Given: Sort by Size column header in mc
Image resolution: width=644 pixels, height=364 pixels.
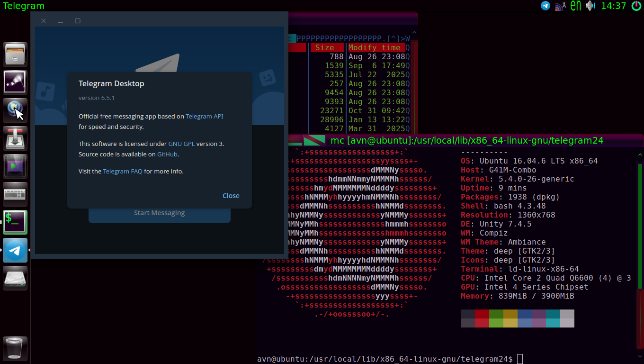Looking at the screenshot, I should tap(324, 47).
